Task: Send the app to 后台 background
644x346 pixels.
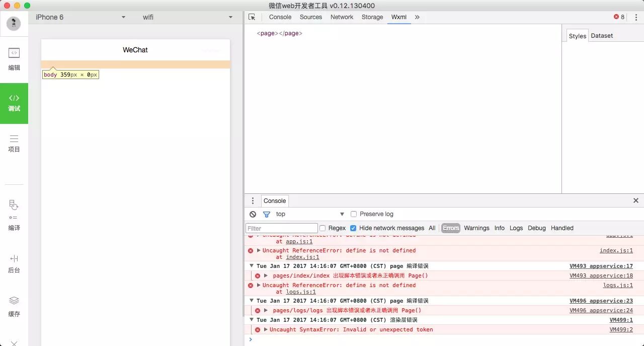Action: pyautogui.click(x=14, y=264)
